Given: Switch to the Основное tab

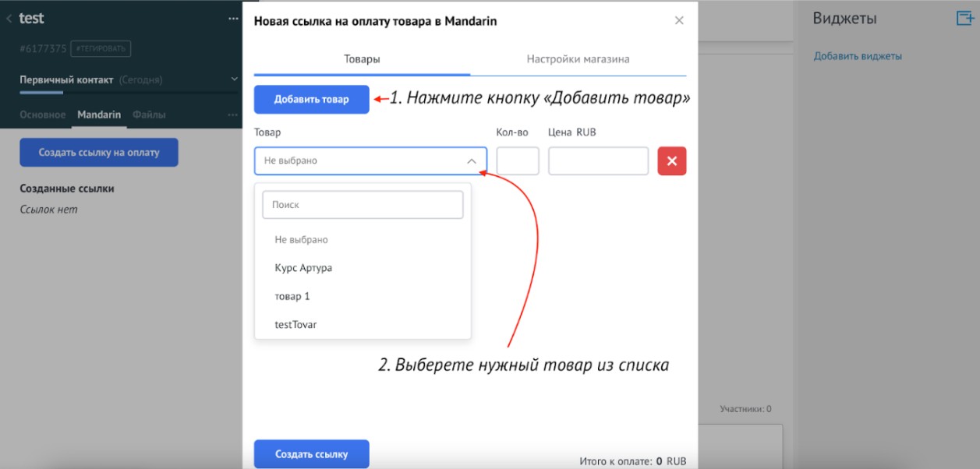Looking at the screenshot, I should tap(43, 115).
